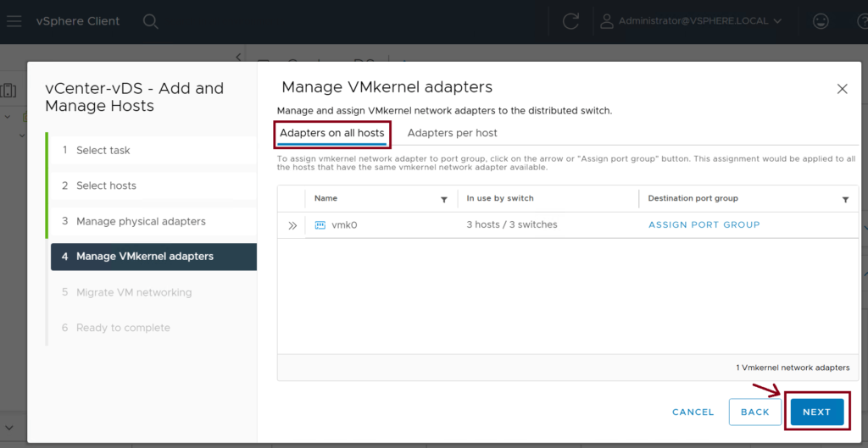Image resolution: width=868 pixels, height=448 pixels.
Task: Click the NEXT button
Action: (817, 412)
